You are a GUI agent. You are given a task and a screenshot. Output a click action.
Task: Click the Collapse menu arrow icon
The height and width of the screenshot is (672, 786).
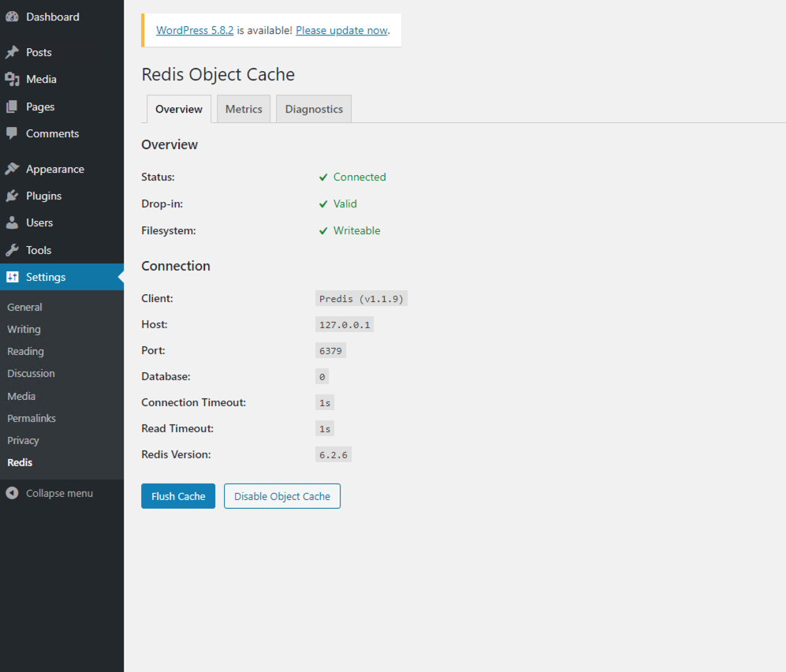coord(12,493)
